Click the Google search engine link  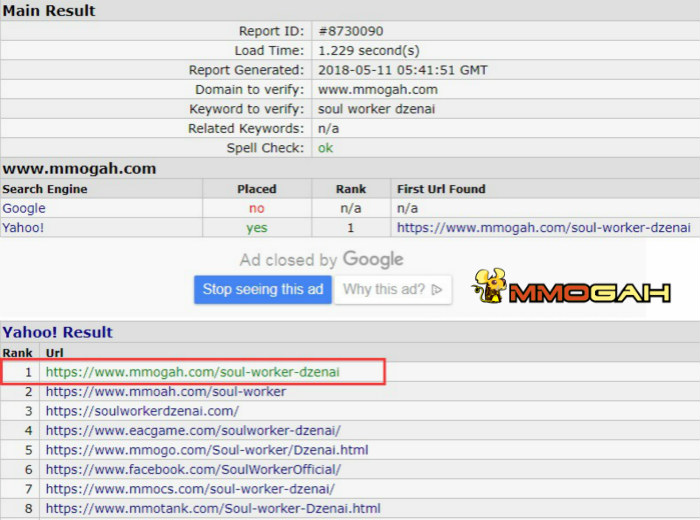click(24, 208)
